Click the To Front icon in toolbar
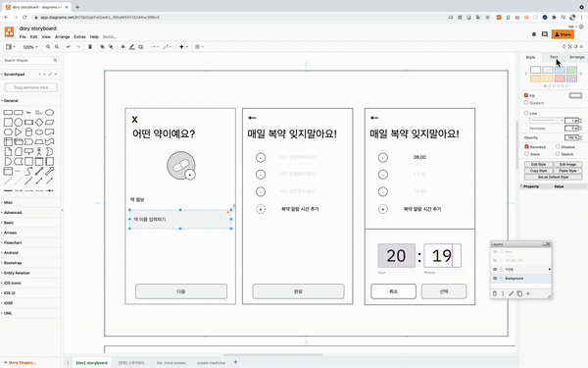The image size is (588, 368). pos(102,47)
